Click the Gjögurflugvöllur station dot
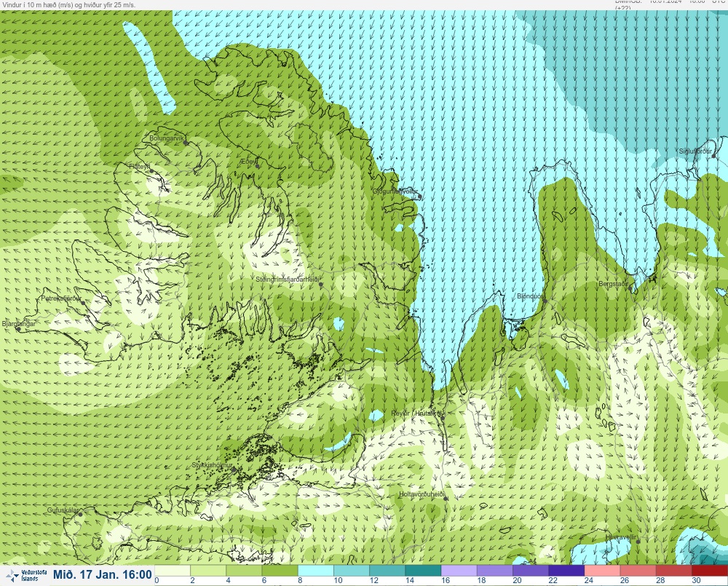 coord(420,197)
